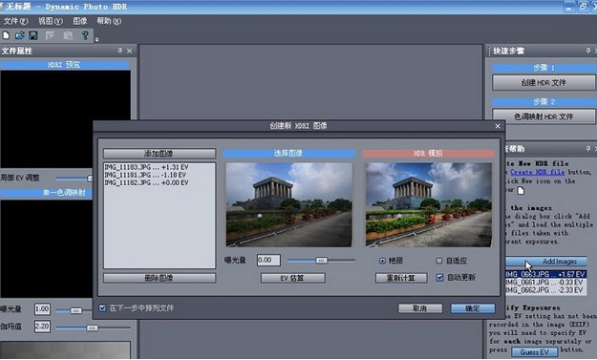Image resolution: width=597 pixels, height=360 pixels.
Task: Toggle the 自动更新 checkbox
Action: click(x=440, y=277)
